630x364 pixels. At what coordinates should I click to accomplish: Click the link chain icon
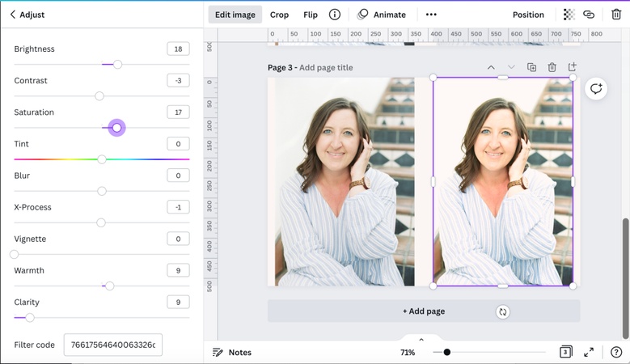[x=589, y=15]
